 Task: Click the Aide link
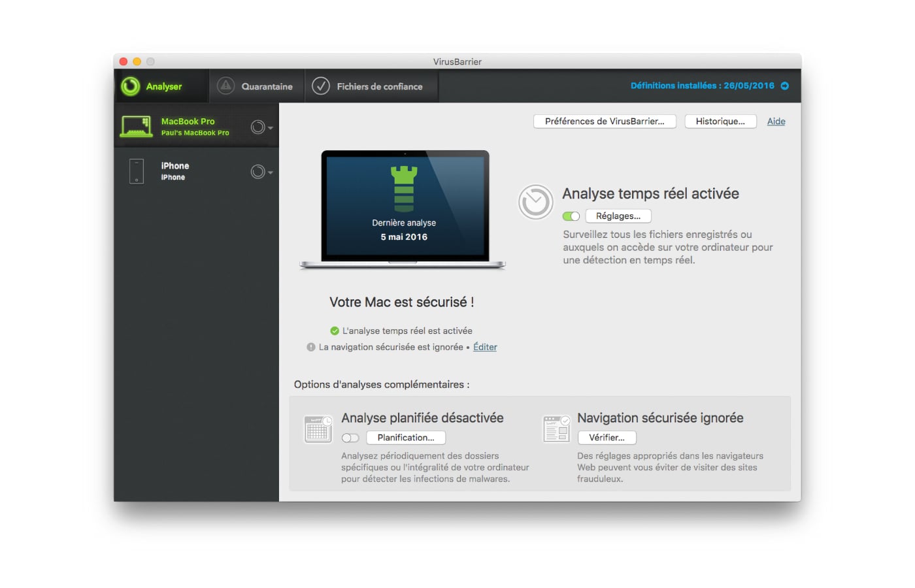[776, 122]
